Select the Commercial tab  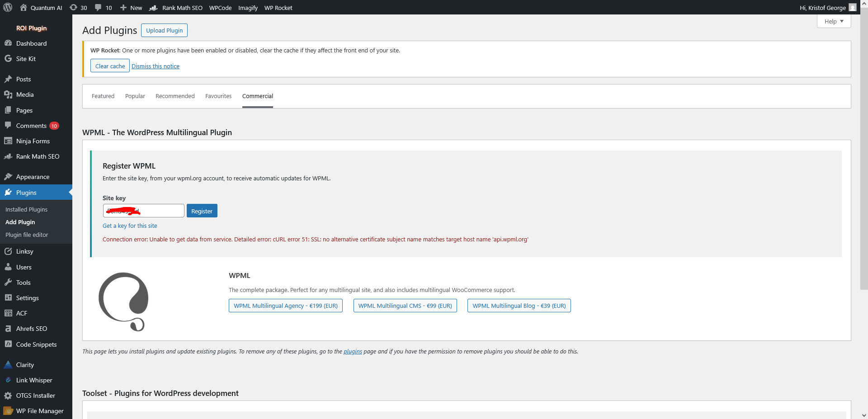(x=258, y=96)
